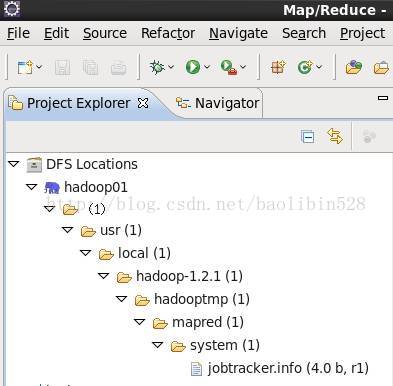Collapse the hadoop01 node
Viewport: 393px width, 386px height.
click(32, 187)
